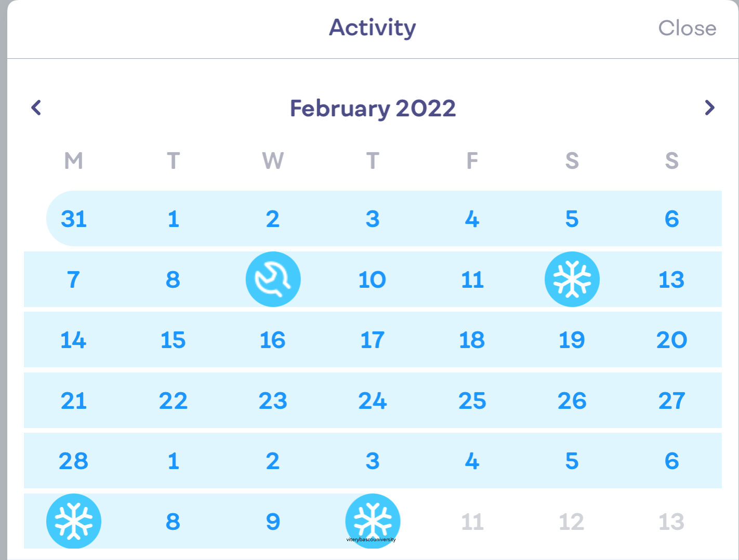Click the date February 22

pos(173,401)
